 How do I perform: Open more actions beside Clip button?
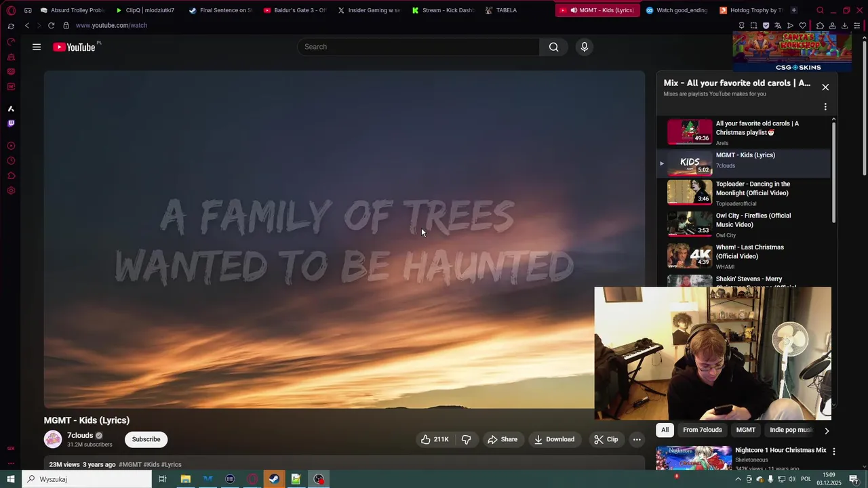pyautogui.click(x=637, y=439)
